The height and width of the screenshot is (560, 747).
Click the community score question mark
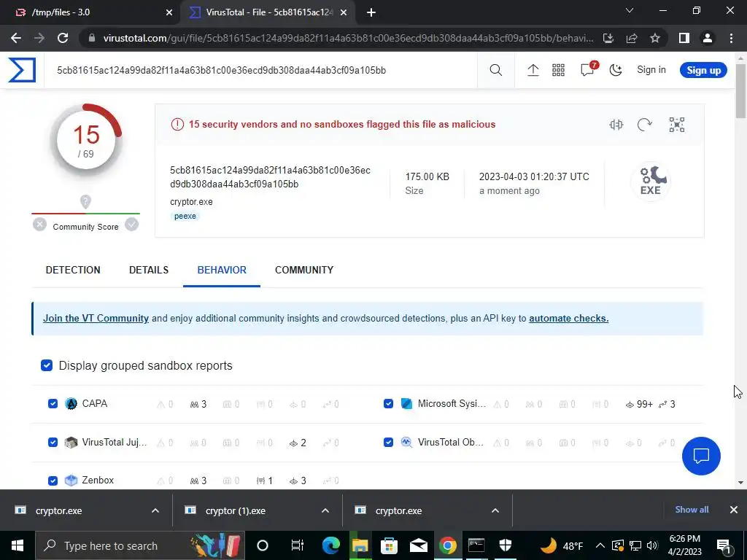coord(85,201)
